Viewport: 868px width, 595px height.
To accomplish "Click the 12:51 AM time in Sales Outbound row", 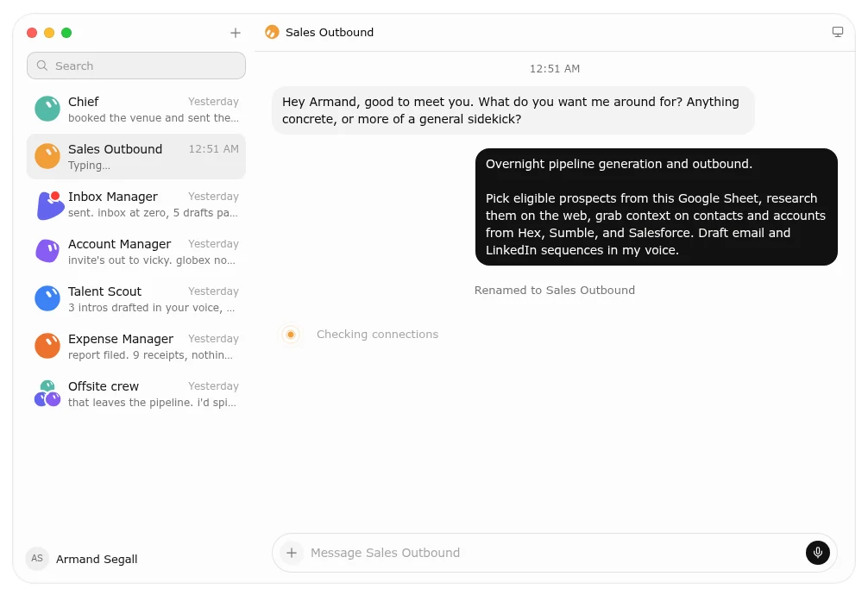I will [214, 149].
